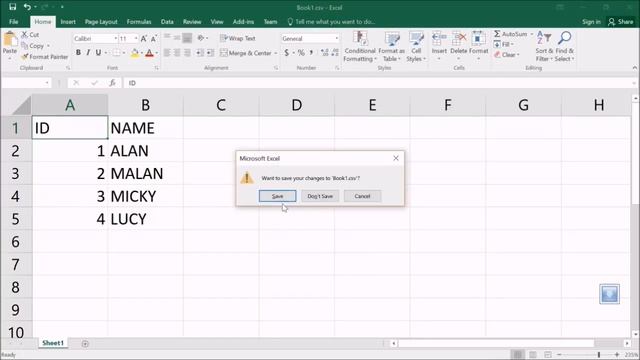This screenshot has height=360, width=640.
Task: Click the Save button in the dialog
Action: [278, 196]
